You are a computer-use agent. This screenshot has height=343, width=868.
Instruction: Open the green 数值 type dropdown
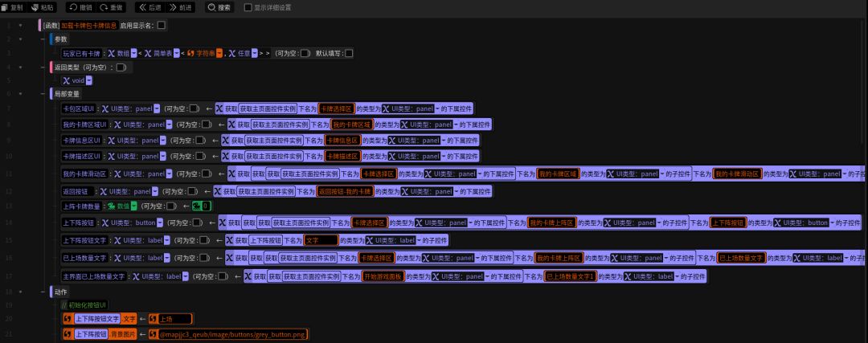[133, 206]
